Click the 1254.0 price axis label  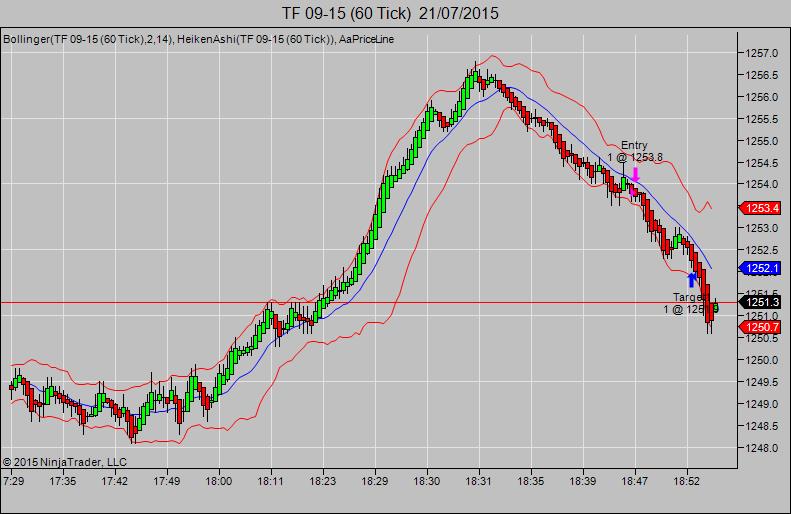point(762,185)
